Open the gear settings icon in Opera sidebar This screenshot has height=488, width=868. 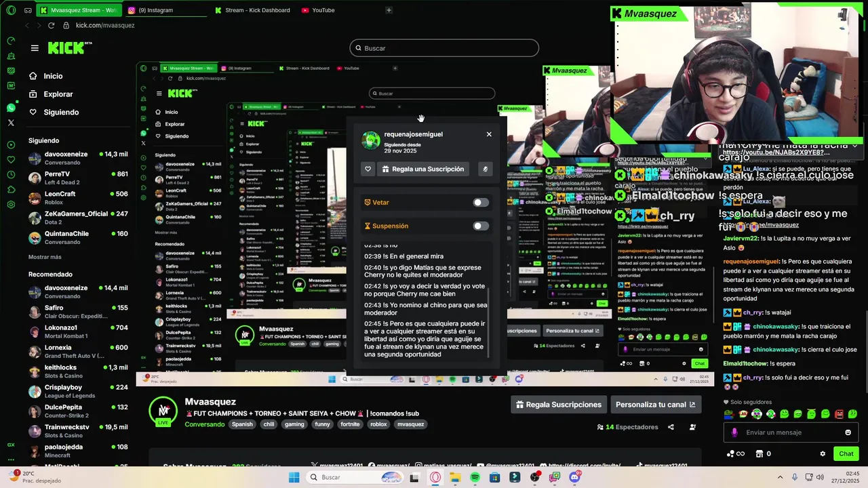coord(11,204)
